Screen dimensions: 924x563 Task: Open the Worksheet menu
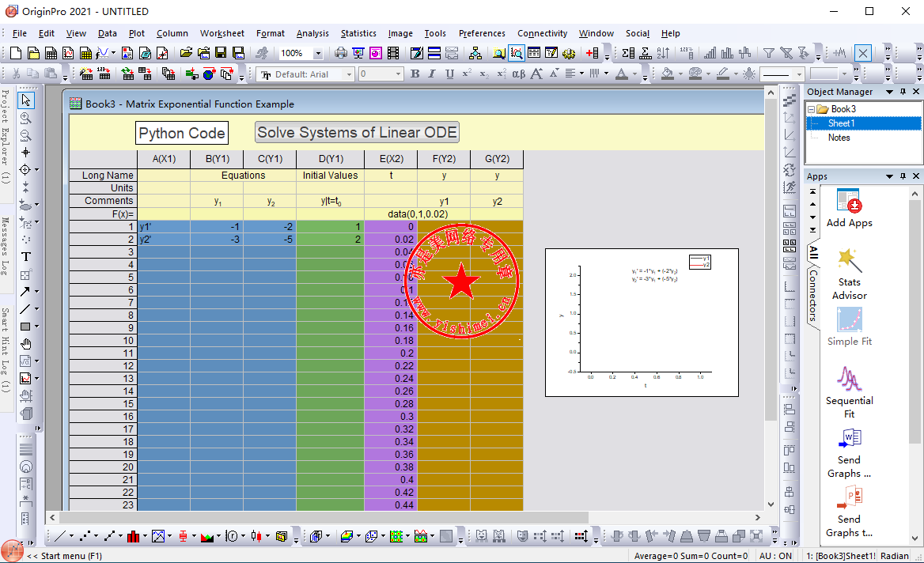(222, 33)
